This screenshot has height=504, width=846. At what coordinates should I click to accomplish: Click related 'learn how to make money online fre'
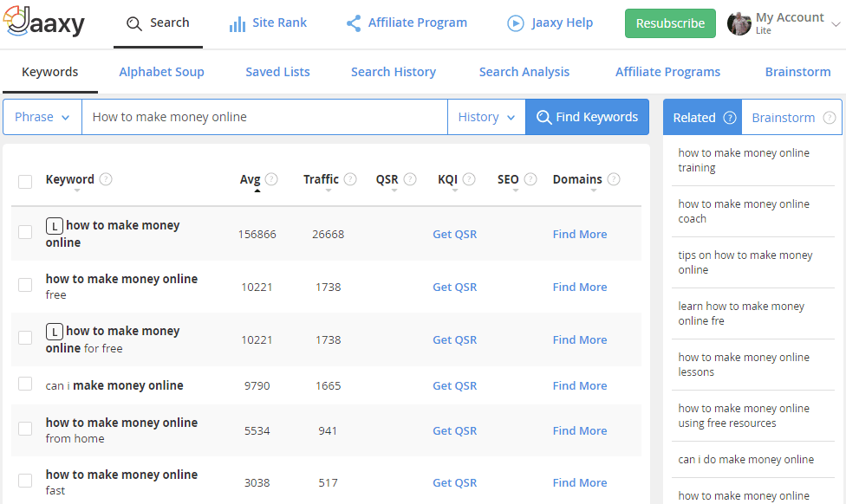(741, 313)
